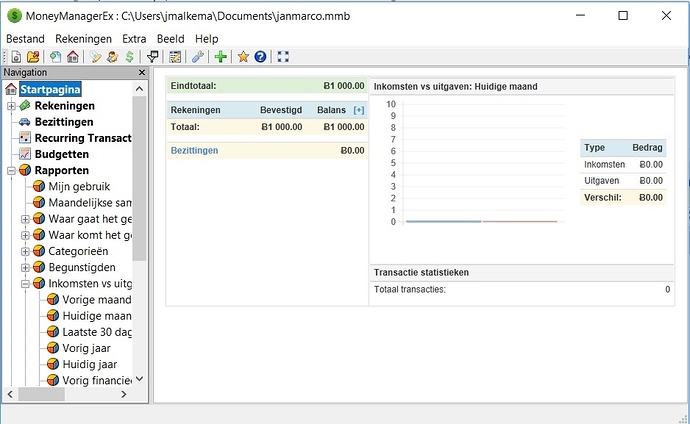Open Huidige maand report
Viewport: 690px width, 424px height.
96,316
